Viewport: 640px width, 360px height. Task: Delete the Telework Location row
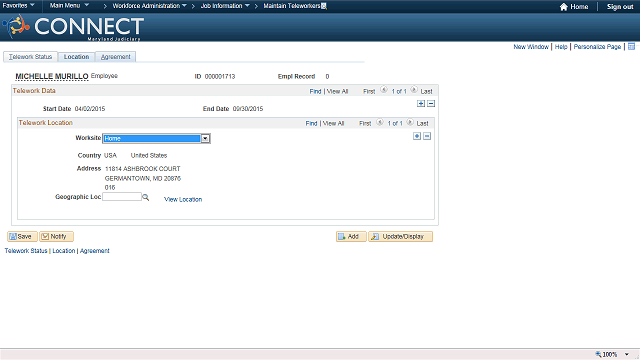[x=427, y=136]
